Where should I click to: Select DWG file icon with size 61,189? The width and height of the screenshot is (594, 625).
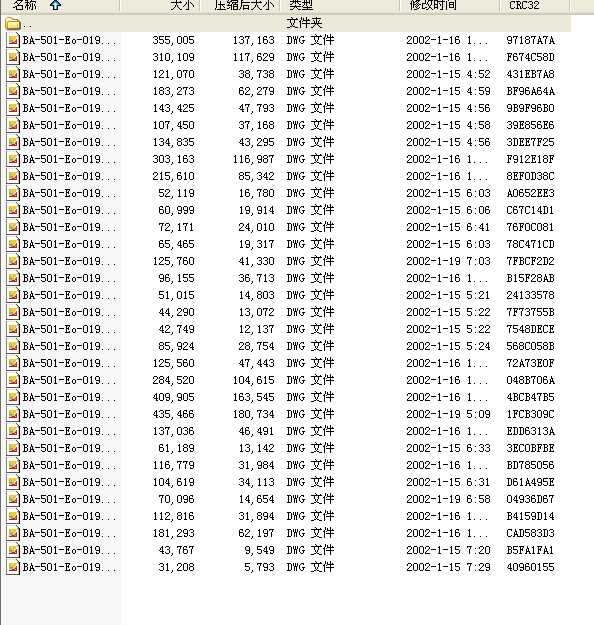(x=13, y=448)
